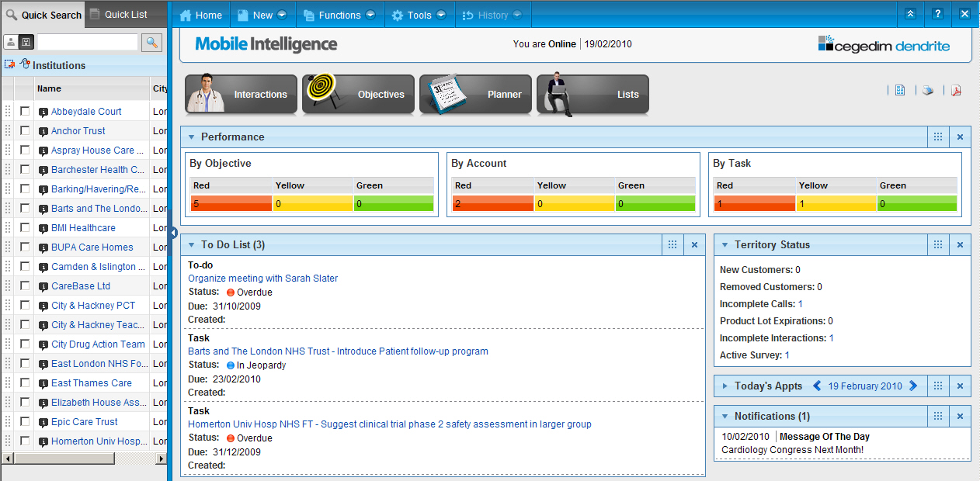
Task: Export dashboard using the PDF icon
Action: (x=957, y=91)
